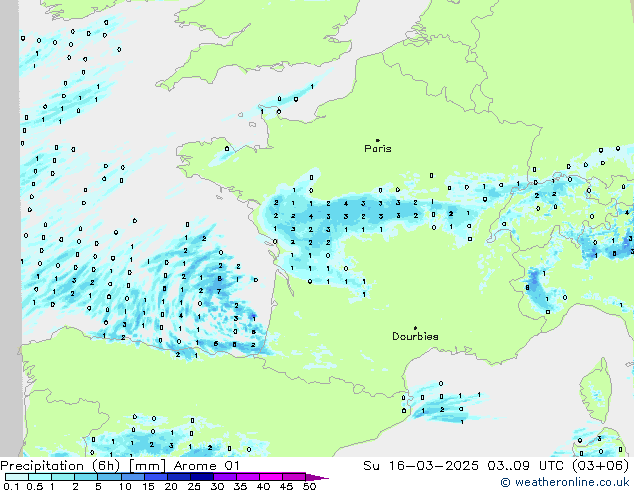Click the legend value label 35
Viewport: 634px width, 490px height.
[241, 486]
